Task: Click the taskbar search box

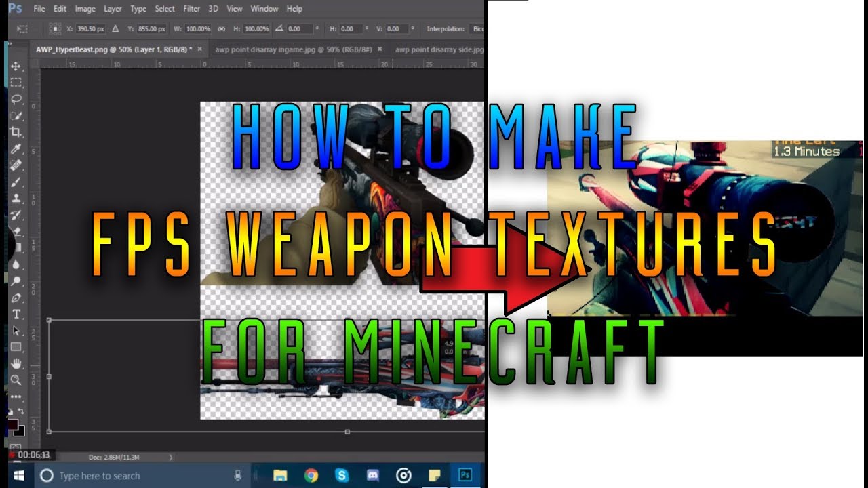Action: coord(141,476)
